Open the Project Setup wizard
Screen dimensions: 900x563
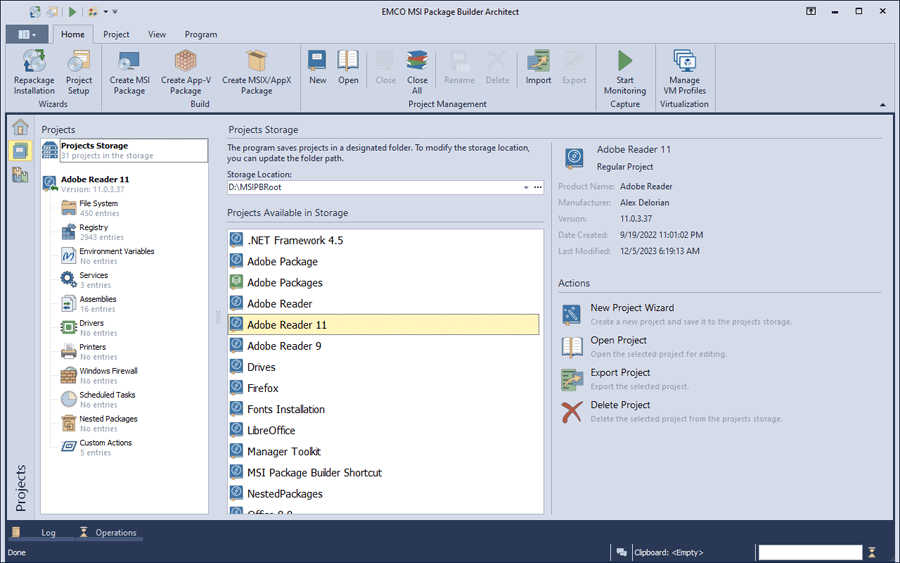(x=79, y=72)
